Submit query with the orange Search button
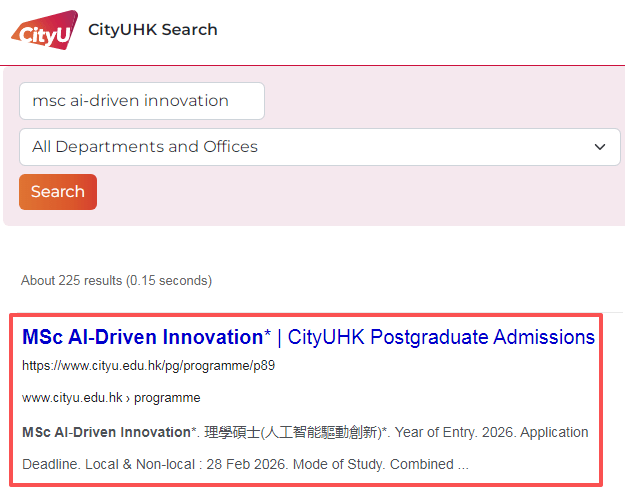This screenshot has height=497, width=625. 58,192
